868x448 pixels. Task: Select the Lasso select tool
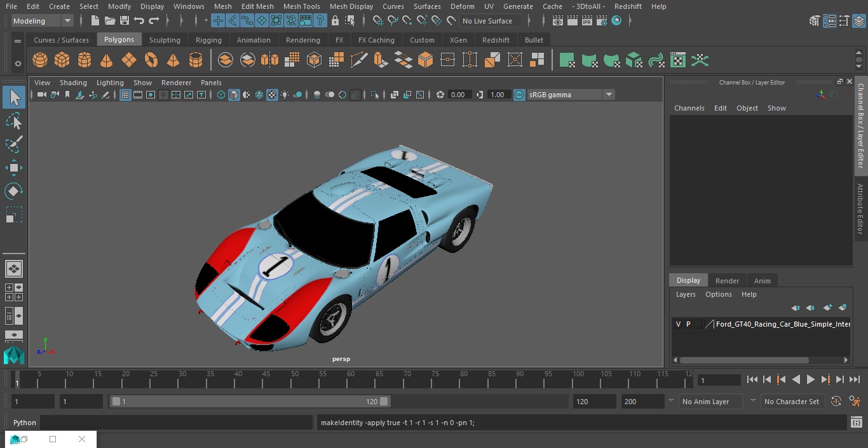14,121
